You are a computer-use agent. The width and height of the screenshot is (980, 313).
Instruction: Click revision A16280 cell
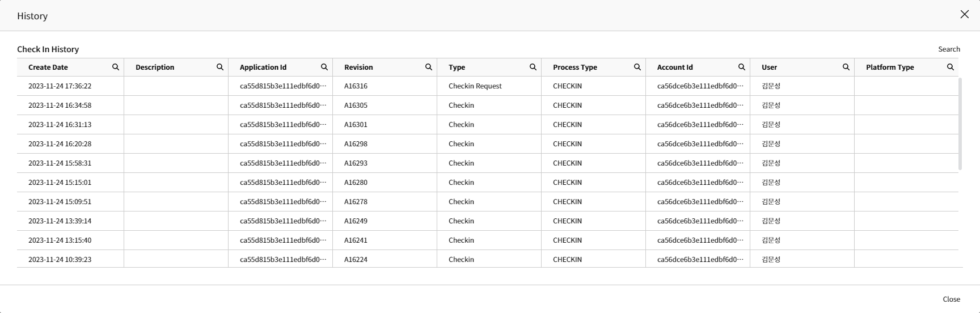[385, 183]
